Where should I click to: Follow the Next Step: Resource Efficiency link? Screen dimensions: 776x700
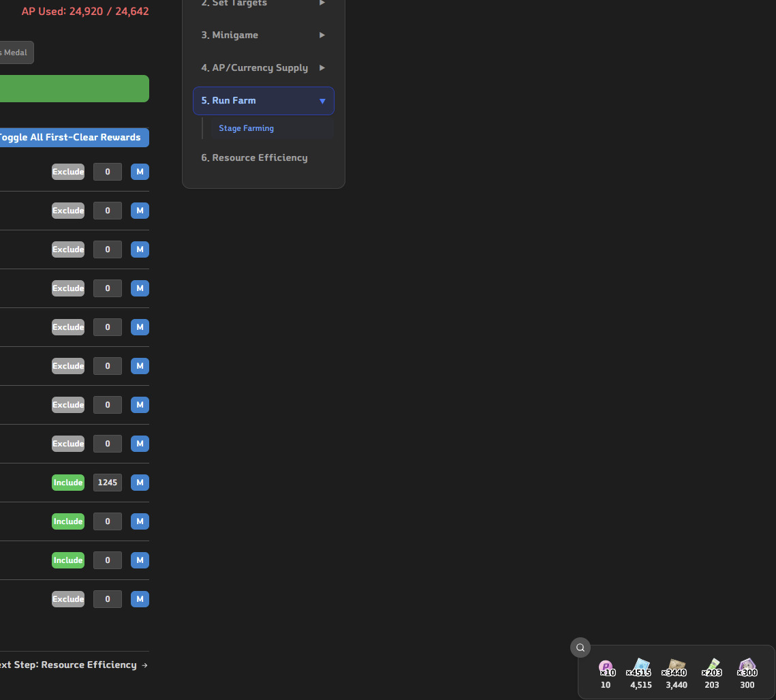coord(74,665)
